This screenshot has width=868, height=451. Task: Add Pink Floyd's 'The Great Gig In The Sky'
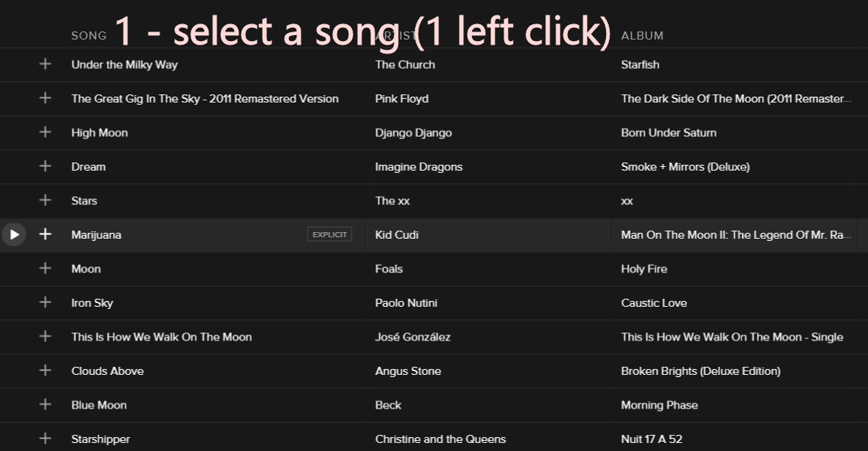(x=45, y=98)
